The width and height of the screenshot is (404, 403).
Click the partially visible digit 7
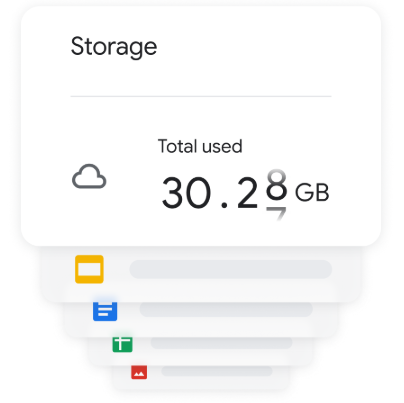[276, 213]
